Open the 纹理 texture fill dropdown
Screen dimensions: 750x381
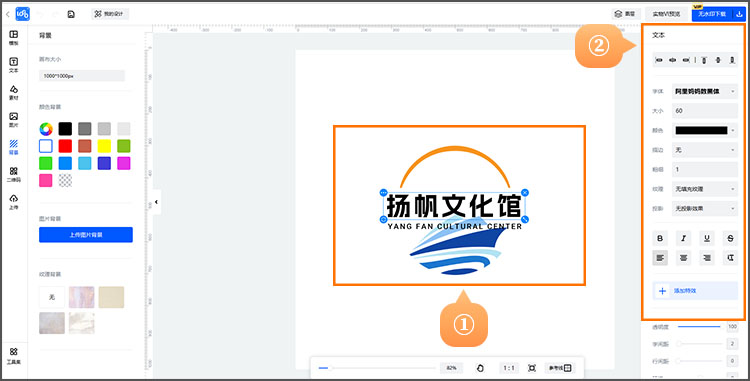[705, 189]
